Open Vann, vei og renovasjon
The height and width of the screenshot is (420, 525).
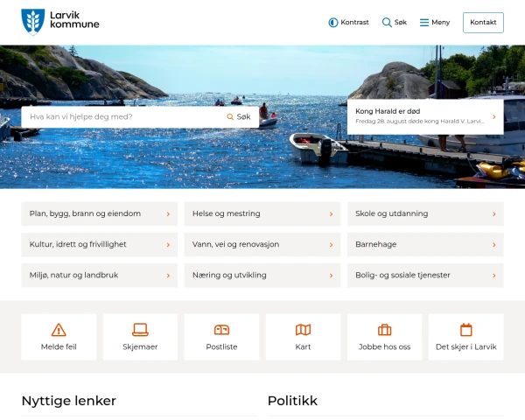(x=262, y=244)
